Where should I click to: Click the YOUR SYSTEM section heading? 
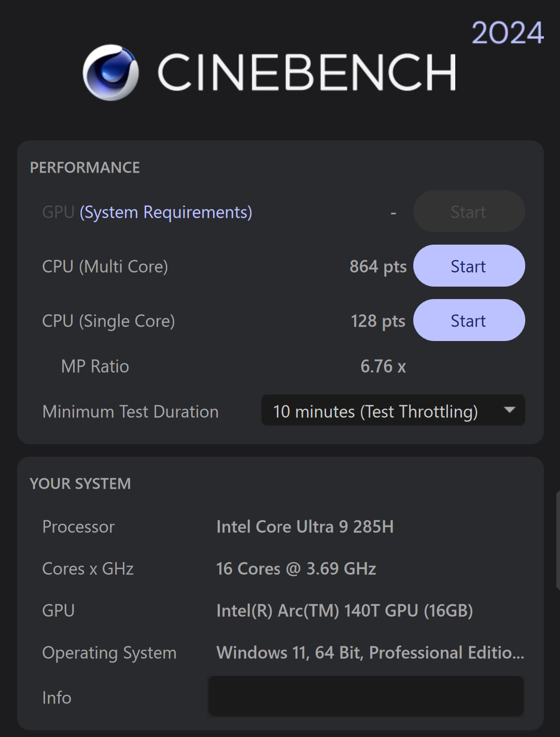click(80, 484)
